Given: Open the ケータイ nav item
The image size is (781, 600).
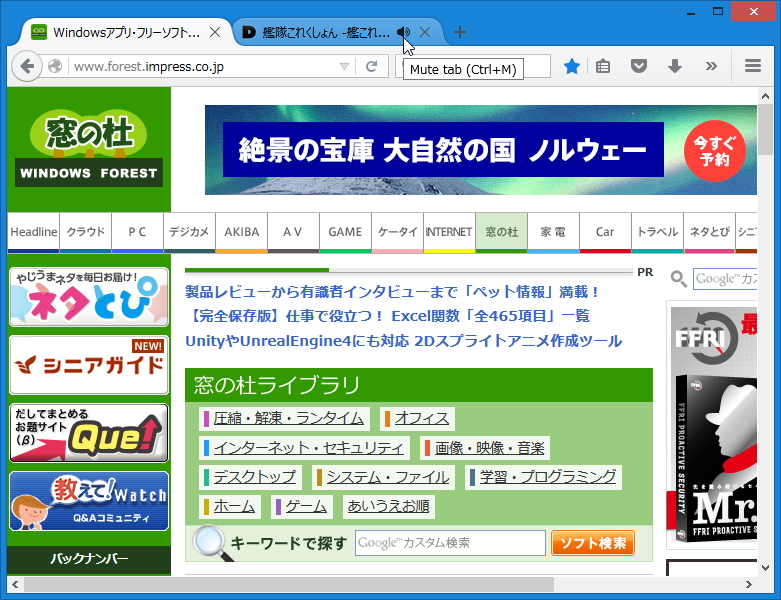Looking at the screenshot, I should 397,233.
